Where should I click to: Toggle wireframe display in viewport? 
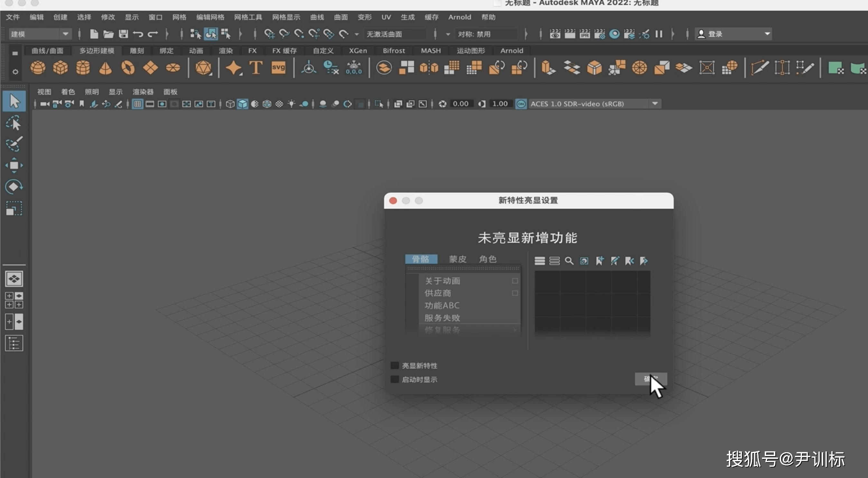coord(230,104)
